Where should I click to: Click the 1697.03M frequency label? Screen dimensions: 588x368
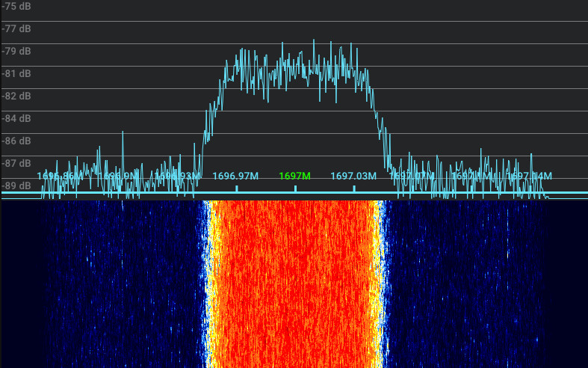tap(353, 177)
